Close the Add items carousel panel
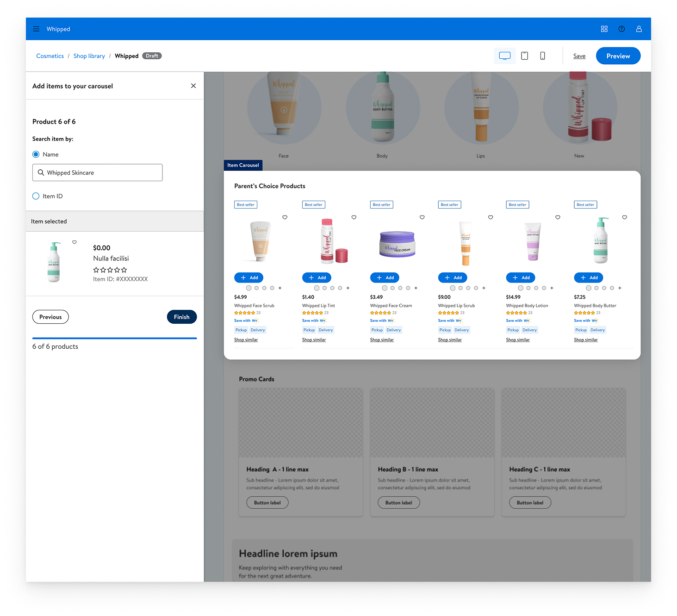This screenshot has height=616, width=677. (193, 86)
